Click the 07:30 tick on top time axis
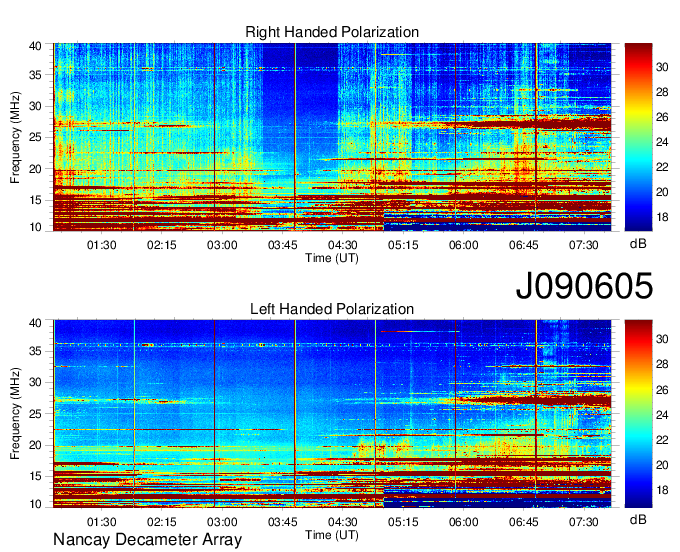 point(584,245)
